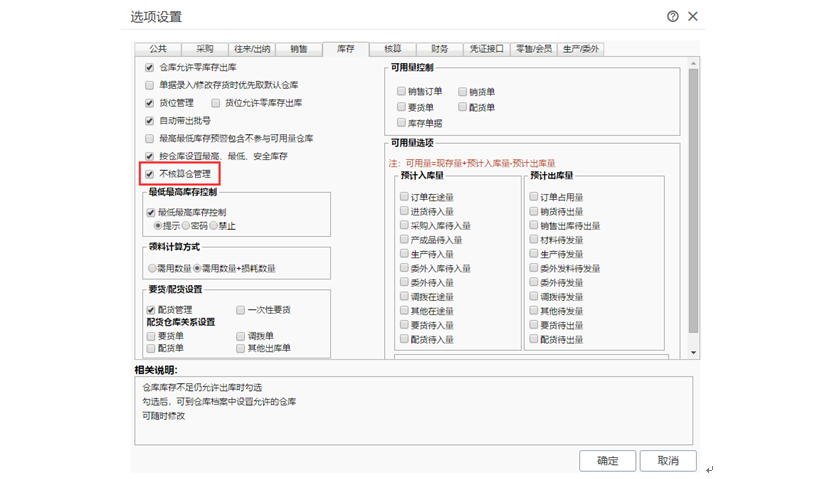Cancel changes with 取消 button

tap(668, 461)
